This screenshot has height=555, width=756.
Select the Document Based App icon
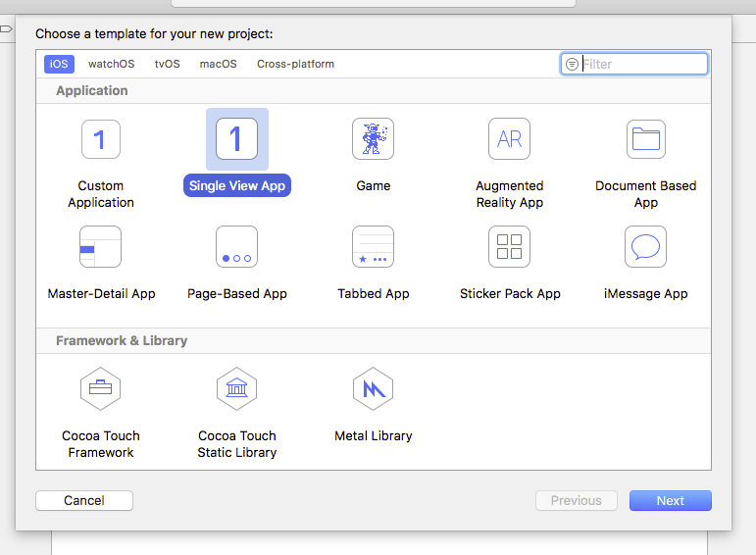pyautogui.click(x=645, y=139)
